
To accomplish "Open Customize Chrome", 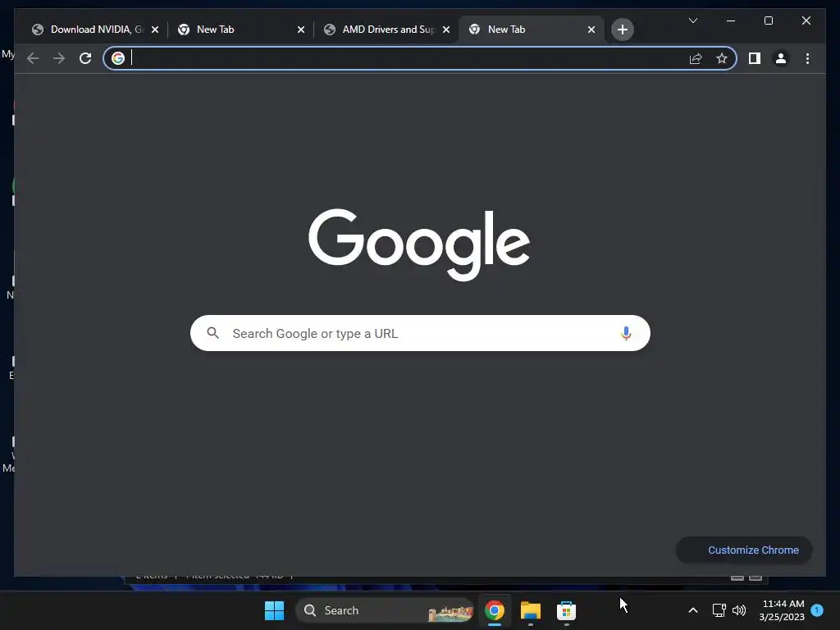I will click(x=744, y=550).
